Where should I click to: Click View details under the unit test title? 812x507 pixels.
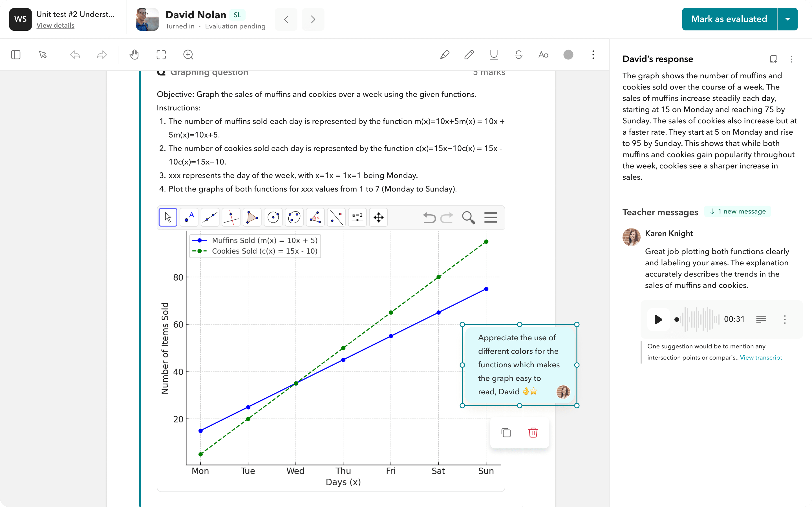pos(55,25)
